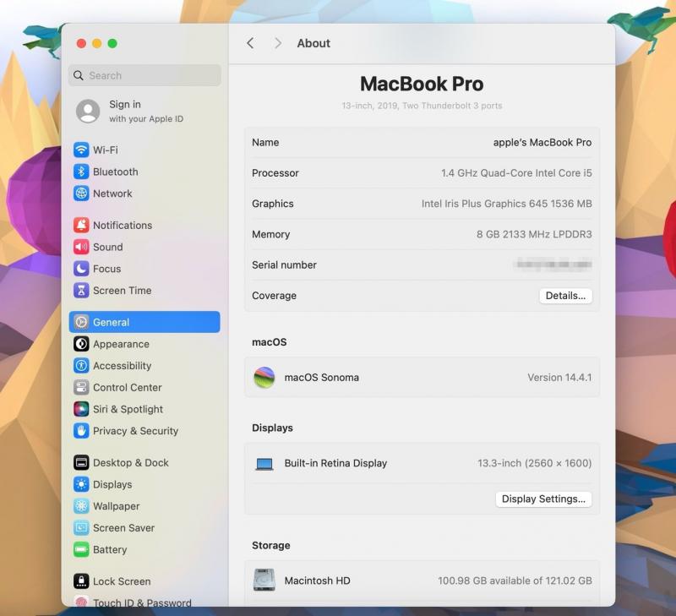Click the green zoom window button

click(112, 43)
